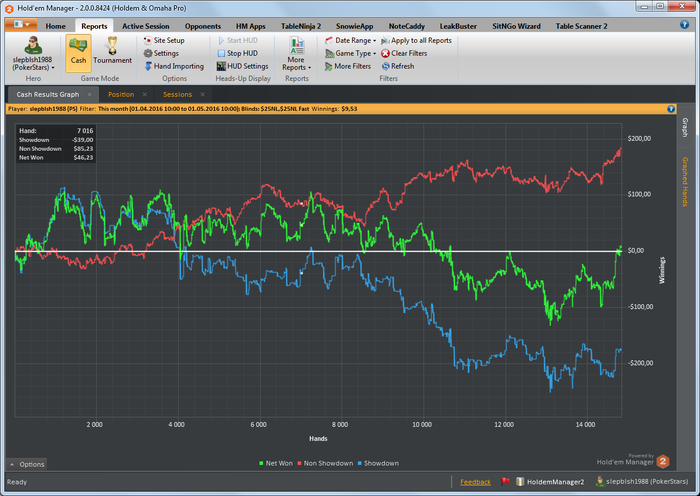Click the 10 000 hands axis label
Viewport: 700px width, 496px height.
click(422, 425)
